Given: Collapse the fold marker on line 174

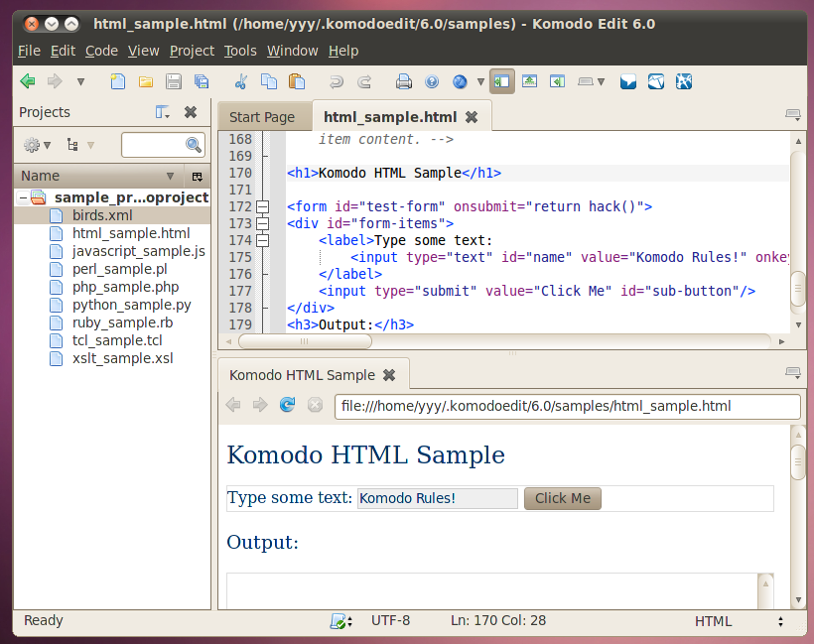Looking at the screenshot, I should point(263,241).
